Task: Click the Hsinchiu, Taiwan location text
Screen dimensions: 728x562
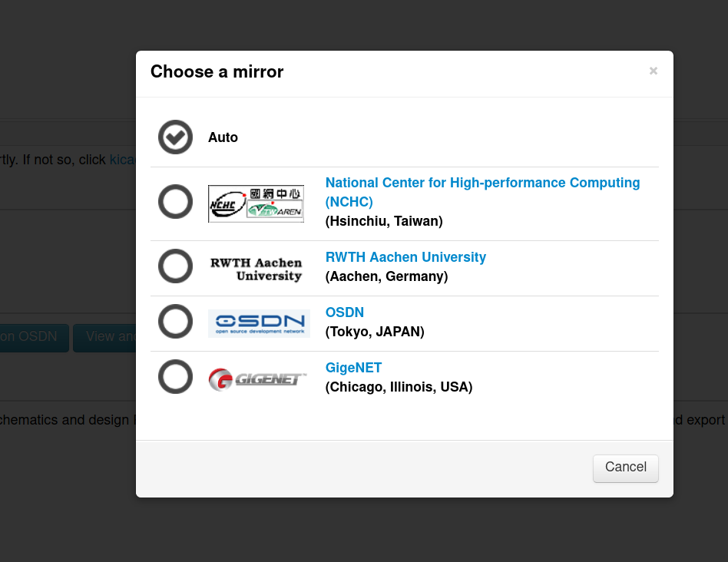Action: (x=384, y=221)
